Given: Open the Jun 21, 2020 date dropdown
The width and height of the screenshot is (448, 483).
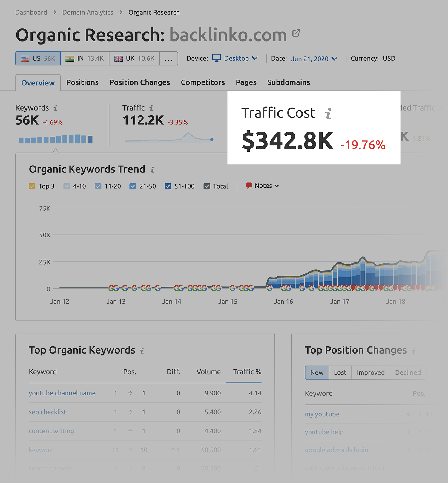Looking at the screenshot, I should [314, 59].
